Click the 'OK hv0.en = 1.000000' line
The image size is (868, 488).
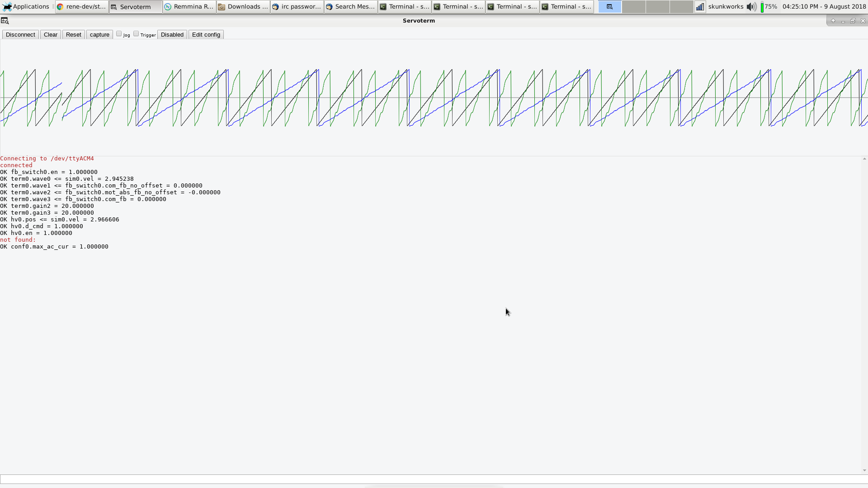(36, 233)
